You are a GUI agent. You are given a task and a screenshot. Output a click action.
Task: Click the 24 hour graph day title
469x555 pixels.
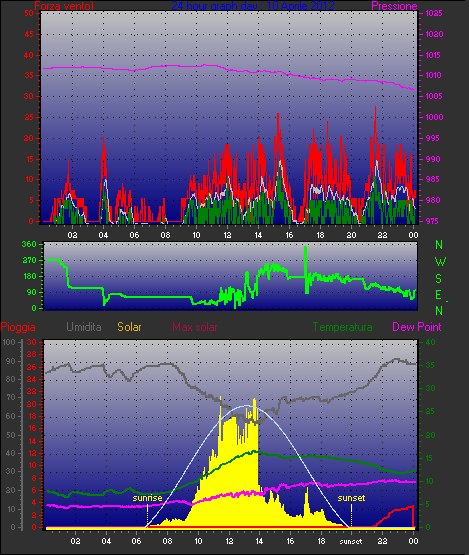tap(253, 6)
